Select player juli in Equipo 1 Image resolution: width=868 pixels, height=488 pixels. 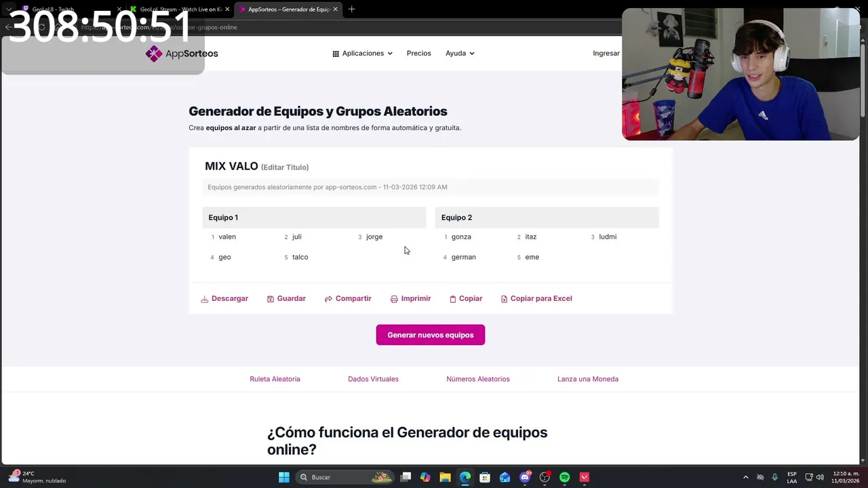pos(296,237)
